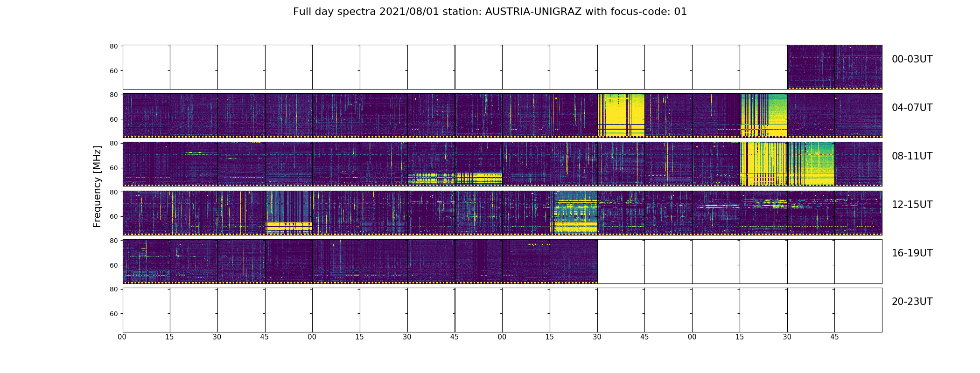
Task: Click the last data panel in the 16-19UT row
Action: click(574, 262)
